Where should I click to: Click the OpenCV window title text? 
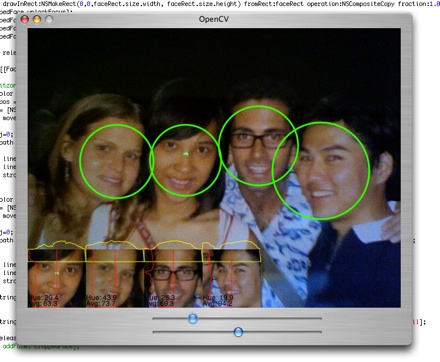point(214,19)
